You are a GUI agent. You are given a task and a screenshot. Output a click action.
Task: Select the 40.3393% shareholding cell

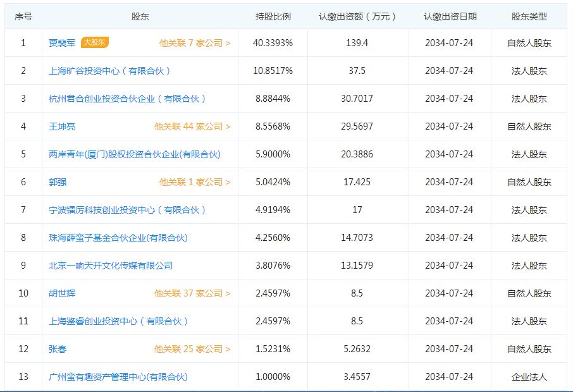[273, 43]
